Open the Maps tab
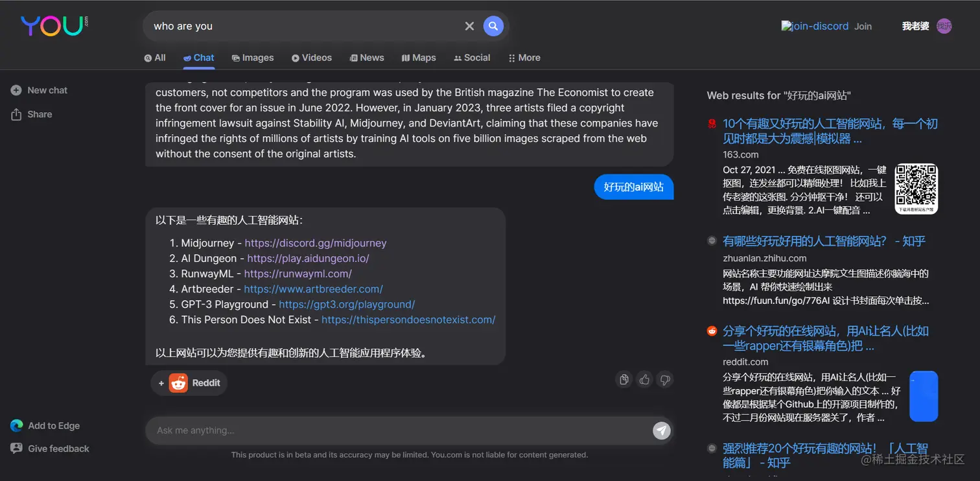This screenshot has height=481, width=980. pos(419,58)
